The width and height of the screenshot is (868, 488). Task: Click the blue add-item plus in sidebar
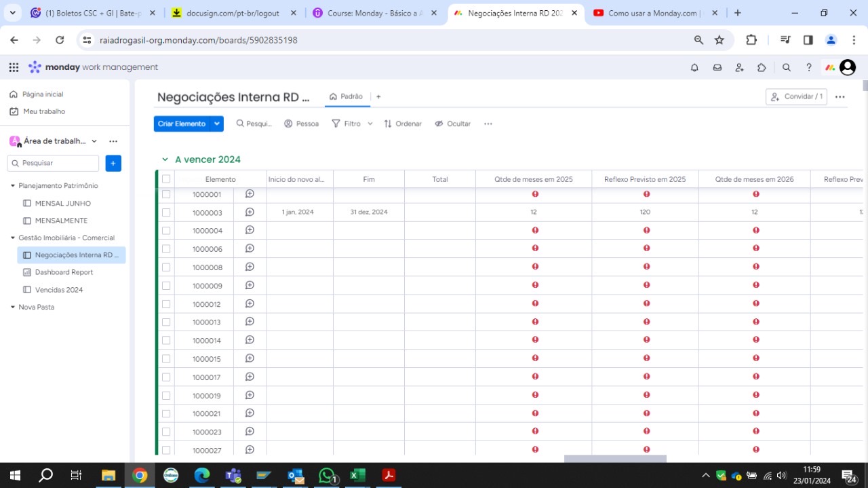(x=113, y=163)
